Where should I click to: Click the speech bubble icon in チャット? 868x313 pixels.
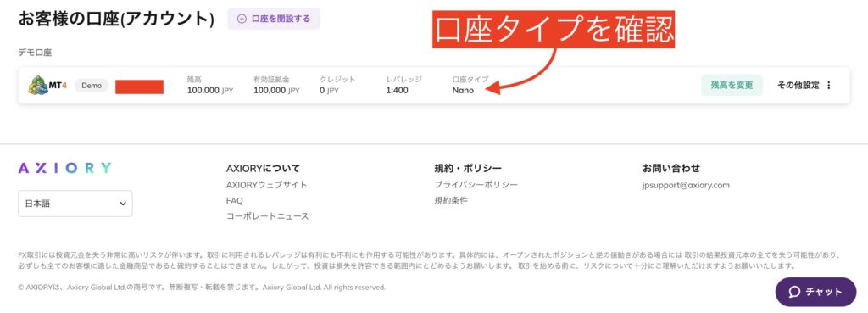click(795, 292)
